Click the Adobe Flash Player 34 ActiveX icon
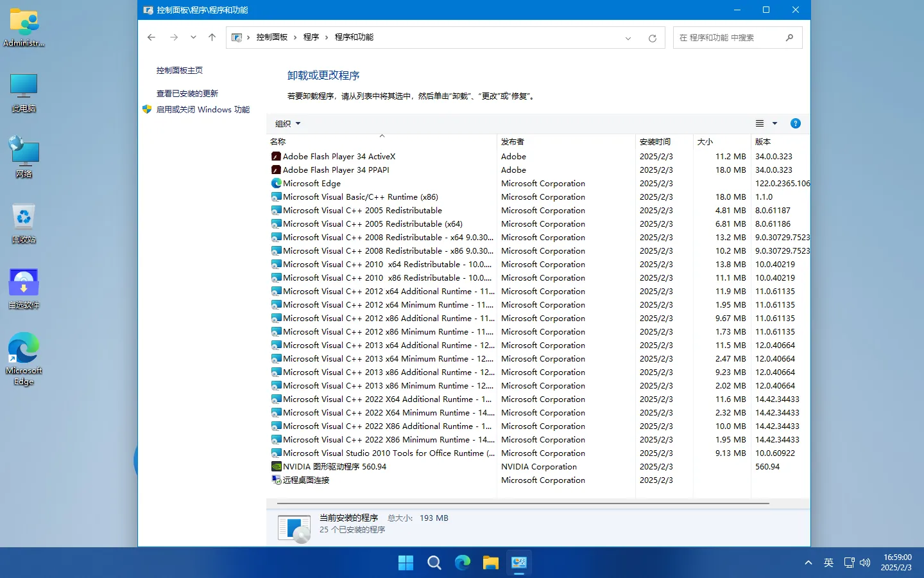Viewport: 924px width, 578px height. click(x=276, y=156)
